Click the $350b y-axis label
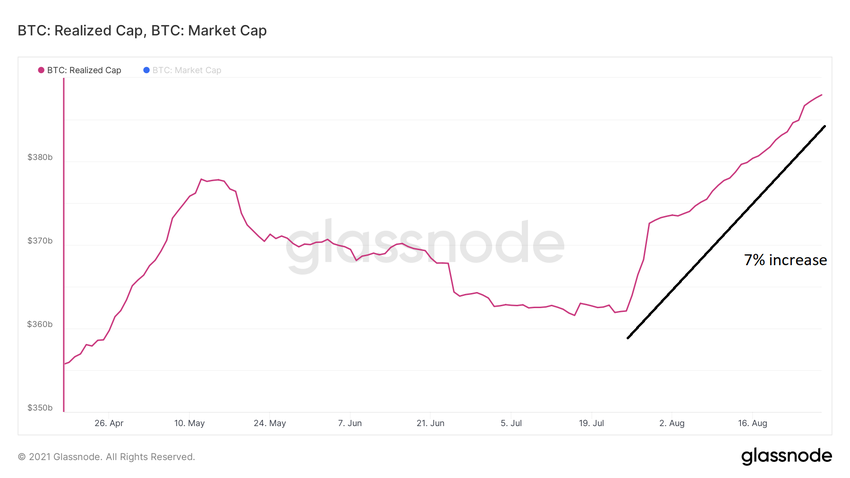850x478 pixels. (38, 409)
